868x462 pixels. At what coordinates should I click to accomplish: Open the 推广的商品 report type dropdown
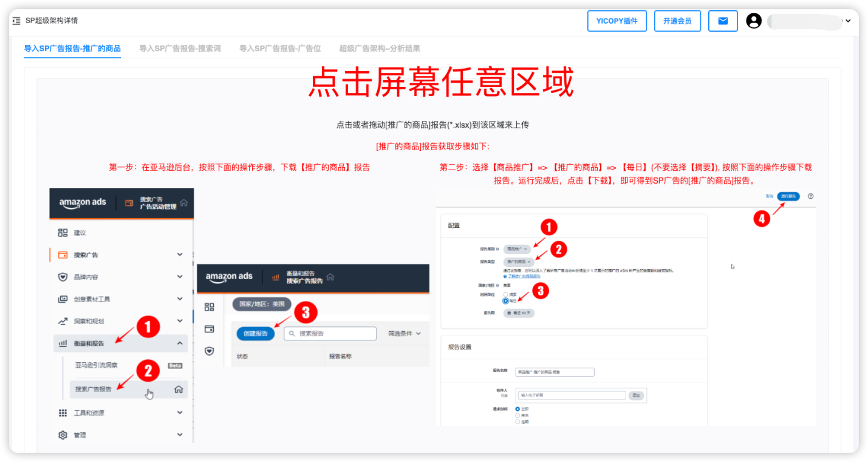coord(519,261)
